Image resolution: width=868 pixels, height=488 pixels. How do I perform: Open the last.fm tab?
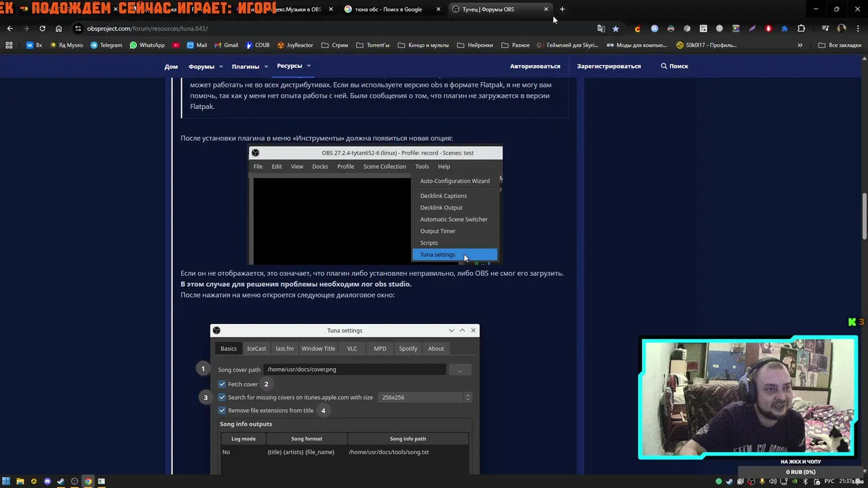[x=284, y=348]
